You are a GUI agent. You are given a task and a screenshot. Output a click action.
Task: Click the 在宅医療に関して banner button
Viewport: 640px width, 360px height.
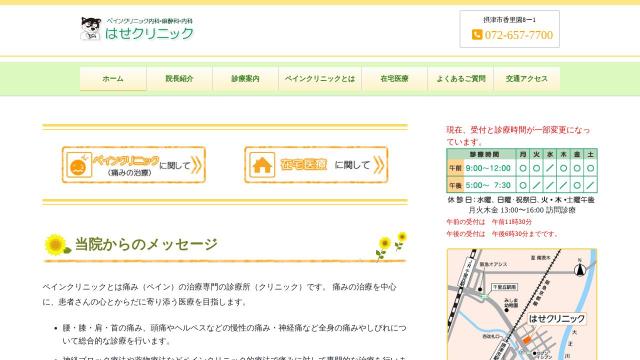point(316,165)
